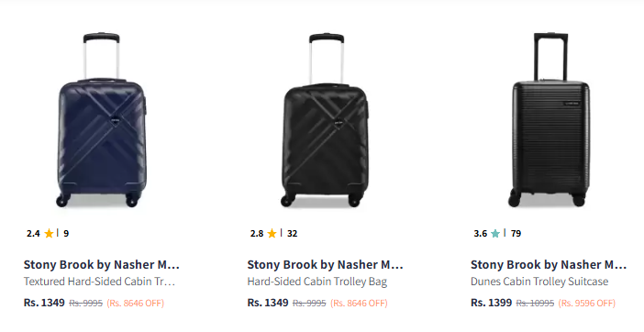Click the struck-through Rs. 10995 price
644x332 pixels.
click(535, 304)
